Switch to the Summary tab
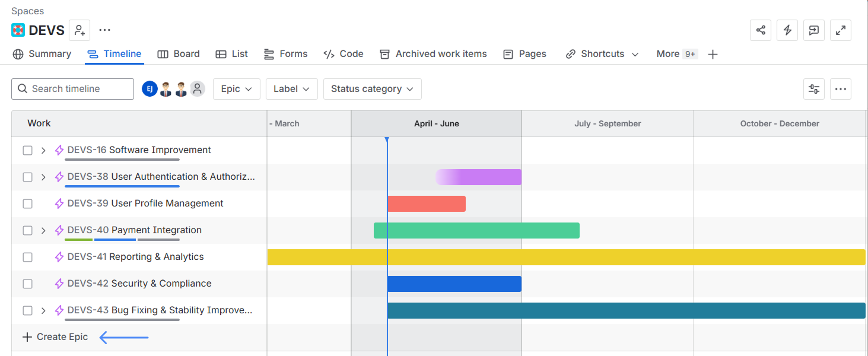The width and height of the screenshot is (868, 356). pyautogui.click(x=42, y=54)
